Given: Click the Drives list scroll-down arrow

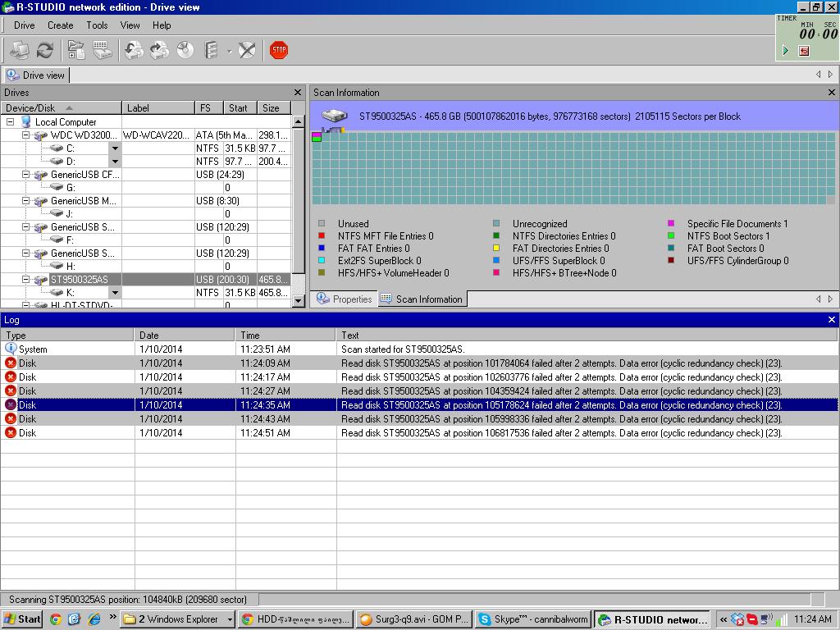Looking at the screenshot, I should coord(299,301).
